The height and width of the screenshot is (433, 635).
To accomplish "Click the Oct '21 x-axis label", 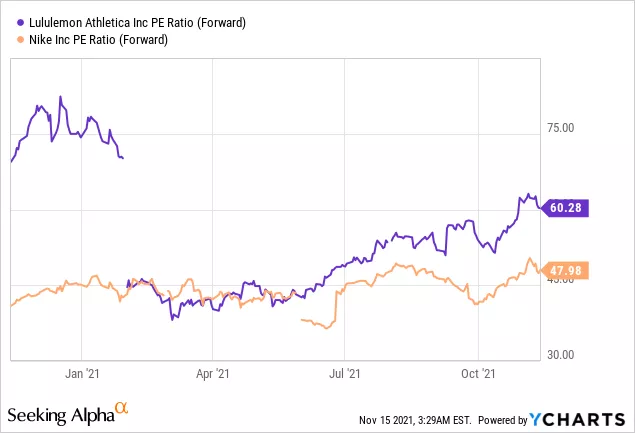I will pos(478,374).
